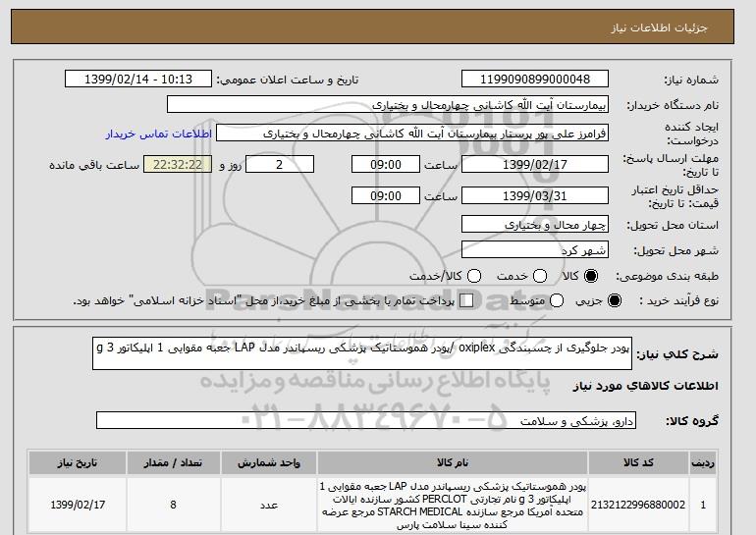The height and width of the screenshot is (535, 756).
Task: Click the PERCLOT product name cell
Action: pyautogui.click(x=453, y=505)
